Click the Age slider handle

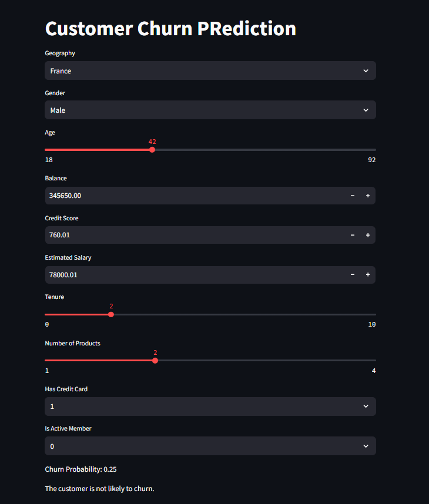click(x=152, y=150)
